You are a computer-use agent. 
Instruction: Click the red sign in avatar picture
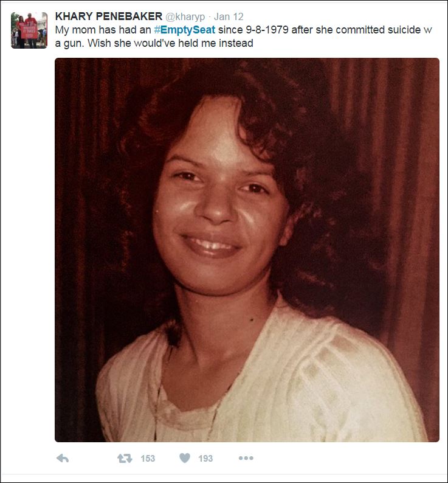tap(29, 31)
